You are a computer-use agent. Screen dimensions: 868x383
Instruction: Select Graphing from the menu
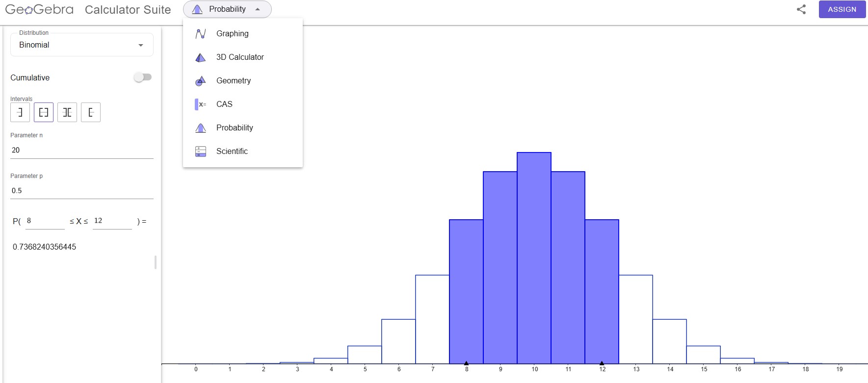pyautogui.click(x=243, y=34)
